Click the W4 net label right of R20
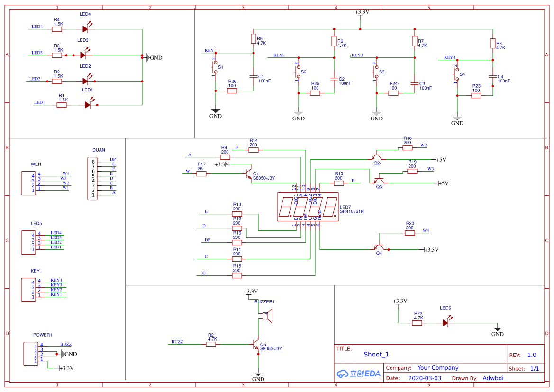The image size is (554, 392). 426,230
